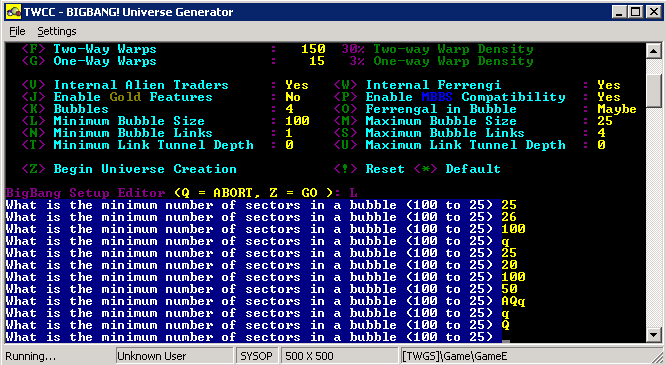Click the One-Way Warps value 15

pos(317,61)
